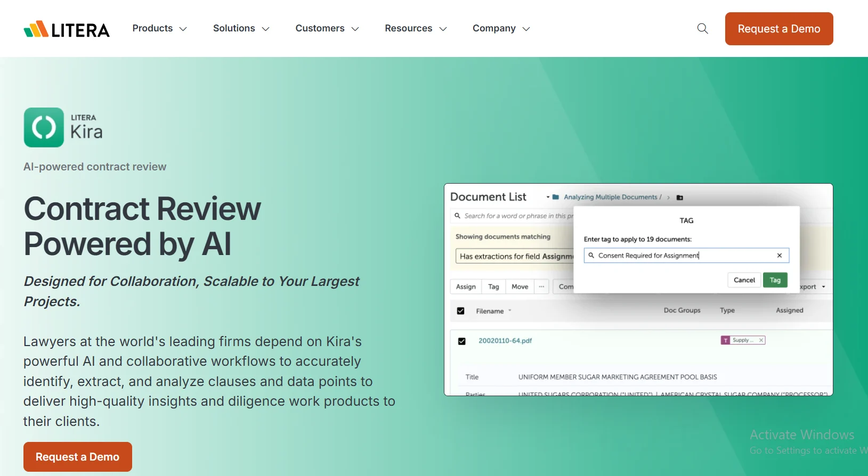Sort by the Filename column arrow
Viewport: 868px width, 476px height.
[510, 311]
